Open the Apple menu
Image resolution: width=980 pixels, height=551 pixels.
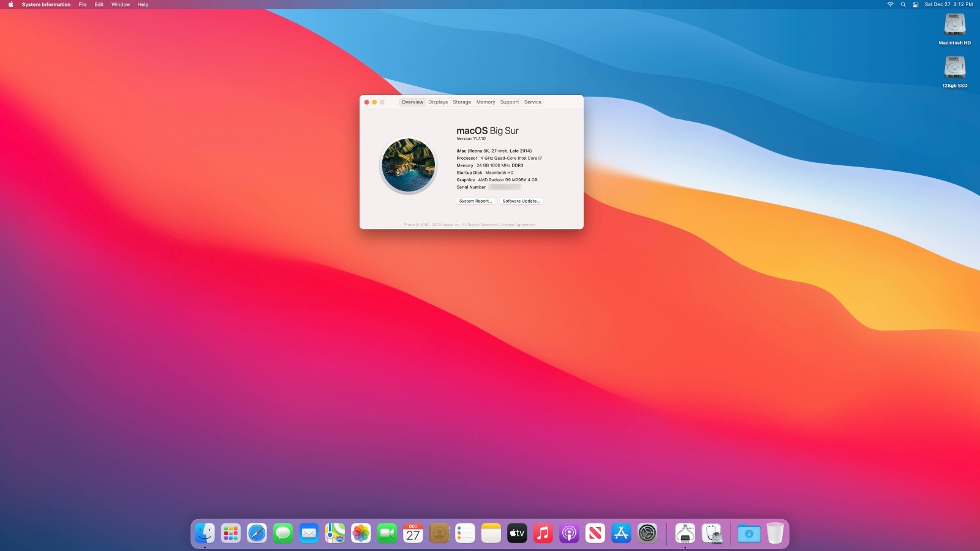tap(10, 4)
